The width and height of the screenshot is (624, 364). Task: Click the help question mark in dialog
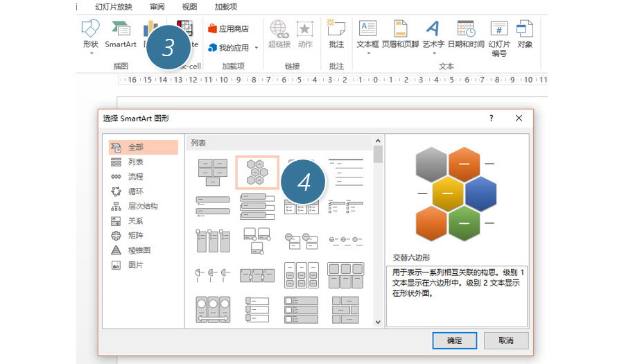(x=492, y=119)
